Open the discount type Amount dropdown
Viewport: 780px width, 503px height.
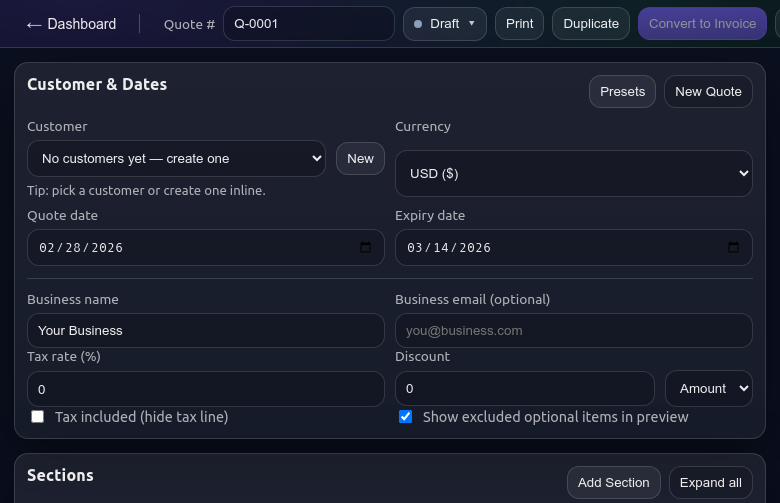[x=708, y=389]
